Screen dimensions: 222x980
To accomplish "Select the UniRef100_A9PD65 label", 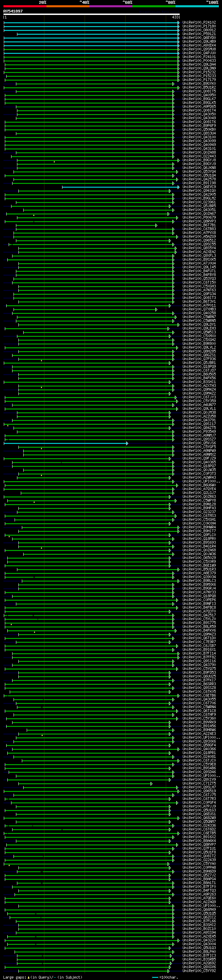I will coord(199,106).
